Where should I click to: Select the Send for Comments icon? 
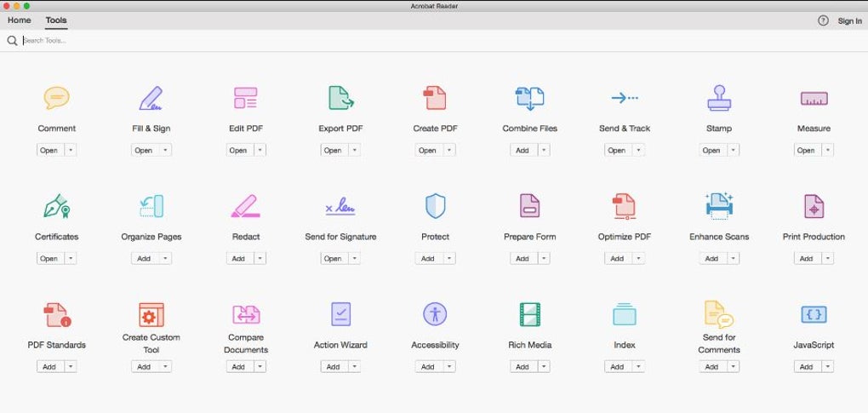pos(719,315)
